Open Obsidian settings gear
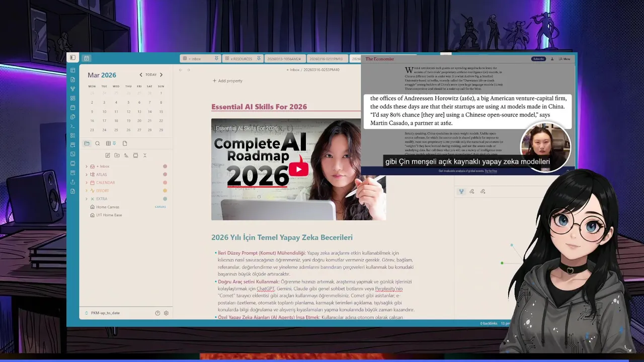This screenshot has width=644, height=362. click(166, 313)
